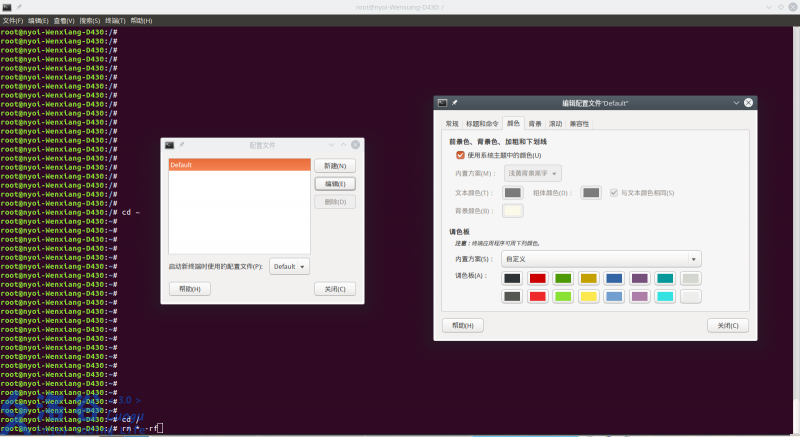This screenshot has width=800, height=437.
Task: Roll up the Edit Profile dialog using its title bar chevron
Action: click(737, 103)
